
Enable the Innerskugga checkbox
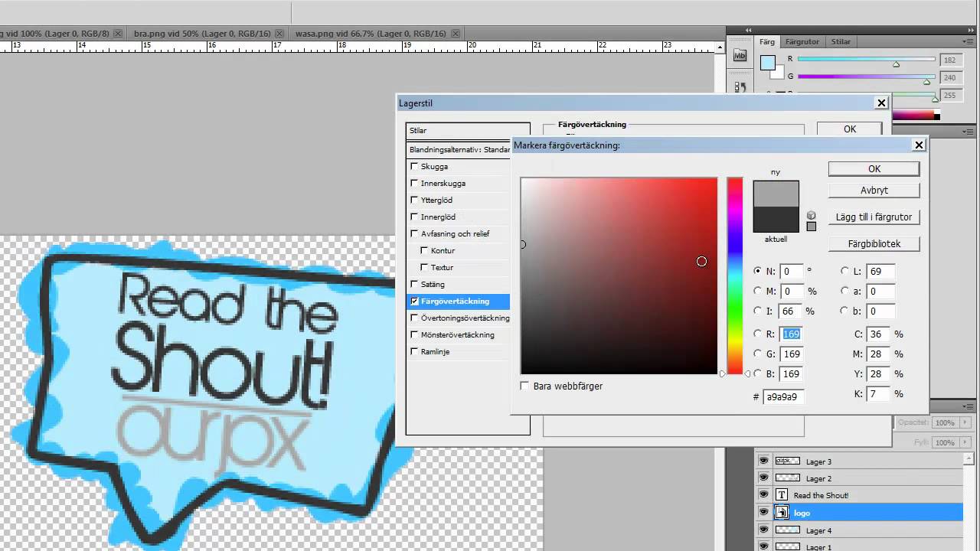pos(414,183)
